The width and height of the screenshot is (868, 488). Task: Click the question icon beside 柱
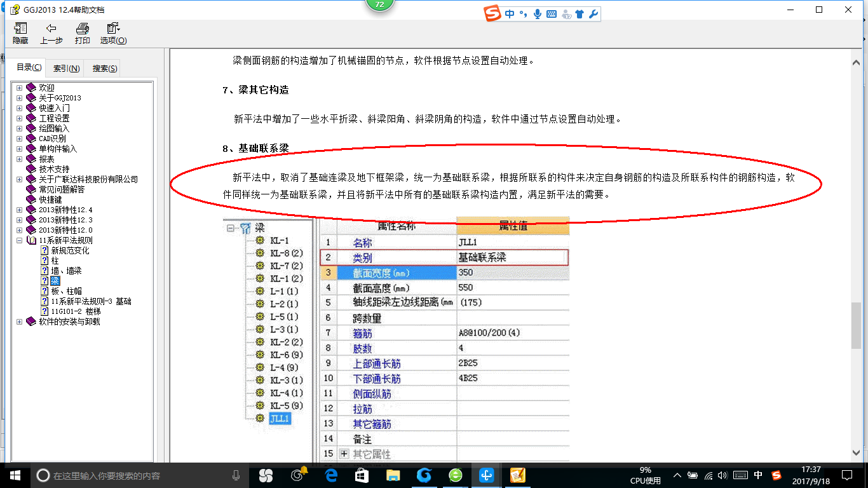[44, 261]
